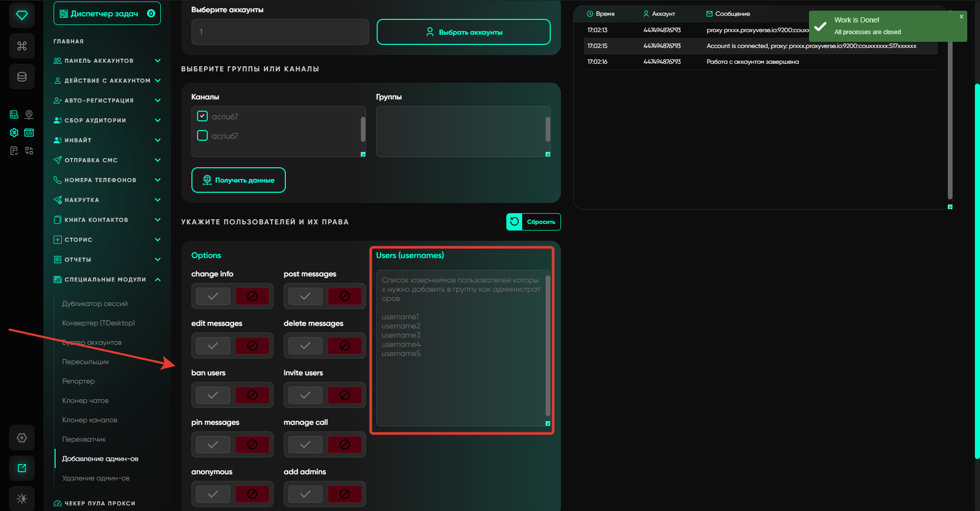Image resolution: width=980 pixels, height=511 pixels.
Task: Click the Получить данные button
Action: point(238,180)
